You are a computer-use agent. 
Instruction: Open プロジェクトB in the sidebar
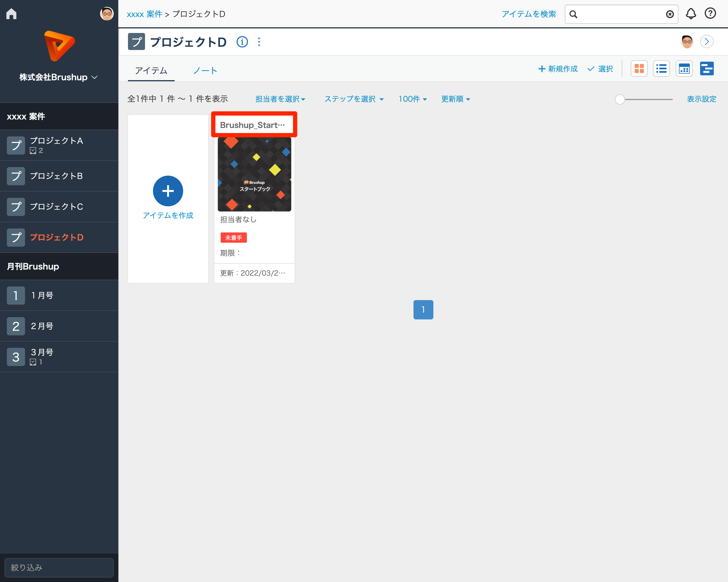pos(59,176)
